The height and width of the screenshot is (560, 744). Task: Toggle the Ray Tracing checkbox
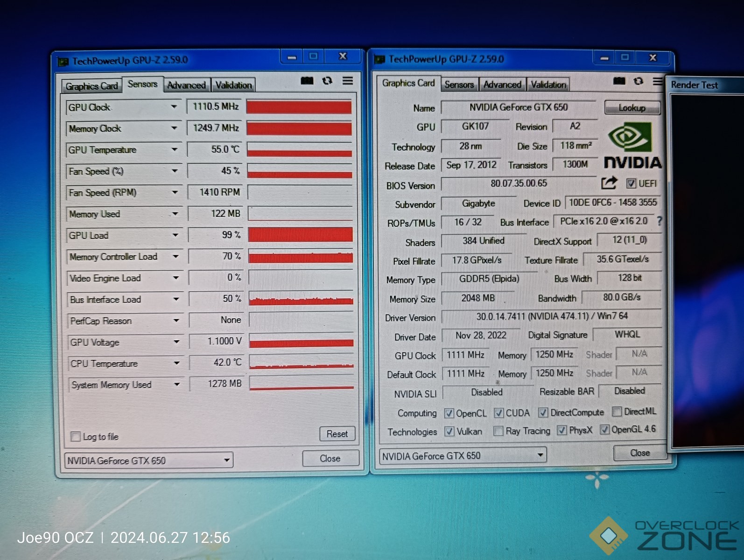coord(498,431)
